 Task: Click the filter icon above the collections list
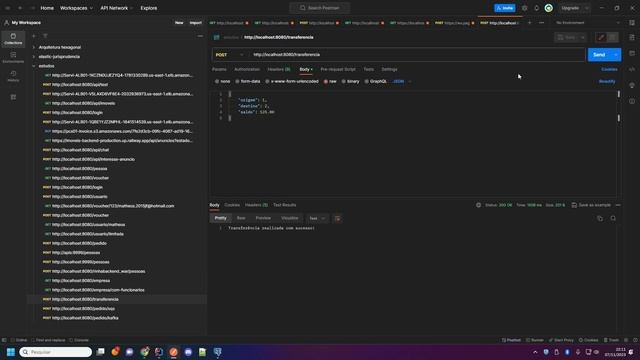(45, 36)
